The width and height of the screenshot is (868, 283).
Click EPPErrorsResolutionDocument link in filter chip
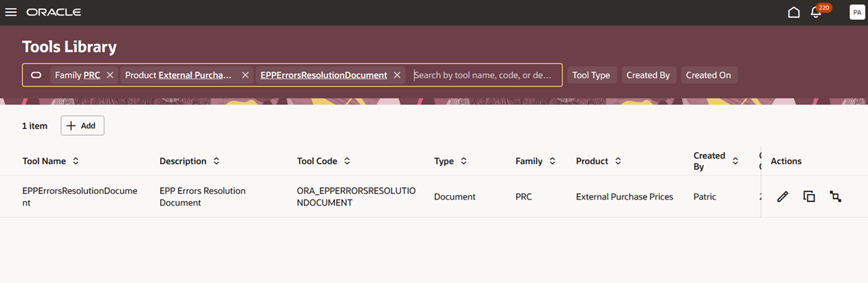tap(323, 75)
